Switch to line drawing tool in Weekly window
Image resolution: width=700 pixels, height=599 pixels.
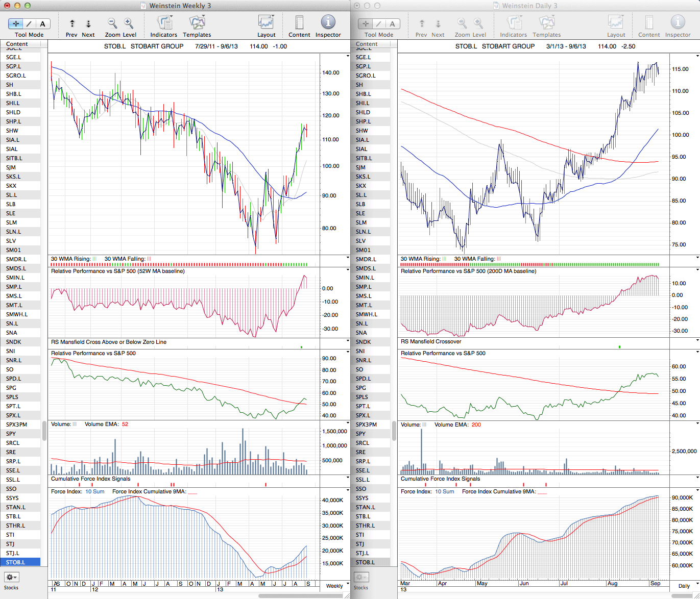(29, 24)
